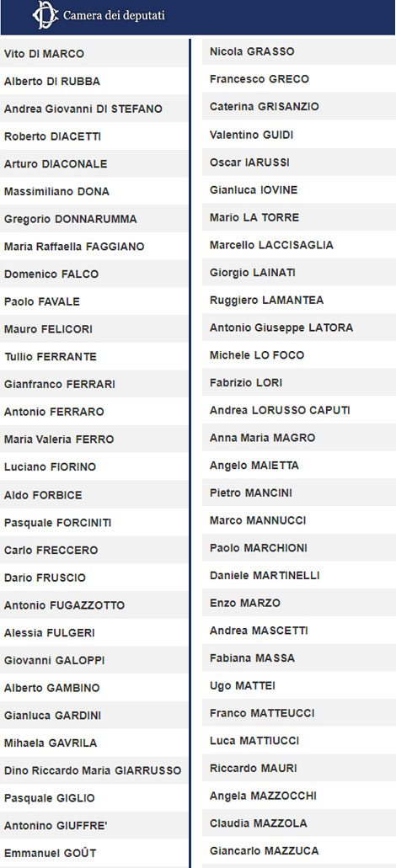Choose Maria Raffaella FAGGIANO from list
396x868 pixels.
[94, 247]
